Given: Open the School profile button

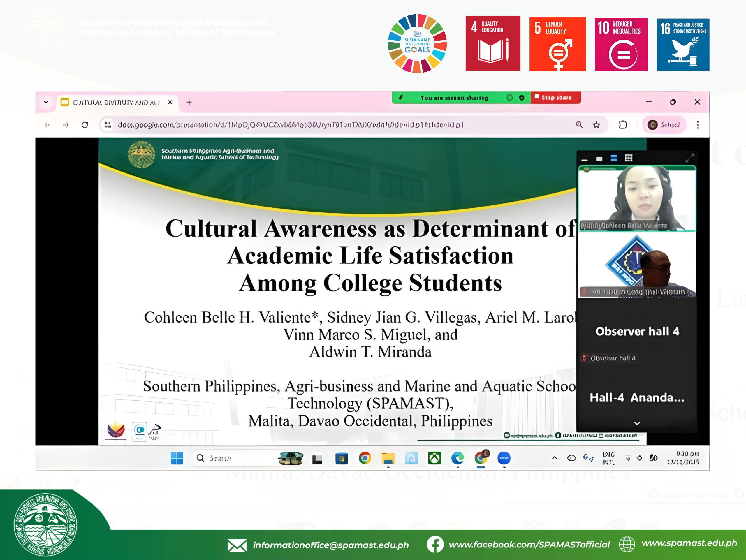Looking at the screenshot, I should (664, 125).
